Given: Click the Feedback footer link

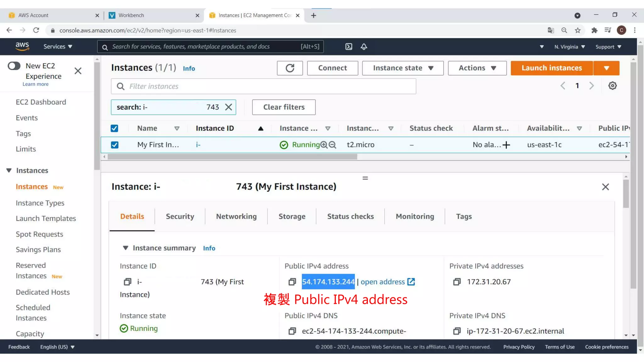Looking at the screenshot, I should point(19,347).
